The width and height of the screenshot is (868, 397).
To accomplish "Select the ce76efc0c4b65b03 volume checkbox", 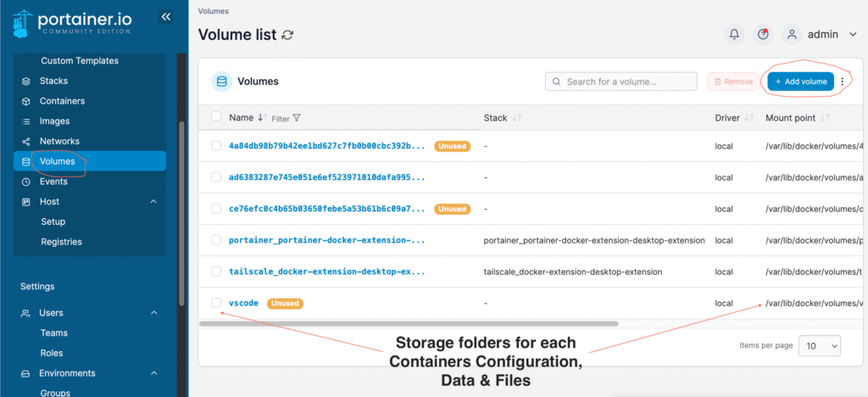I will coord(216,208).
